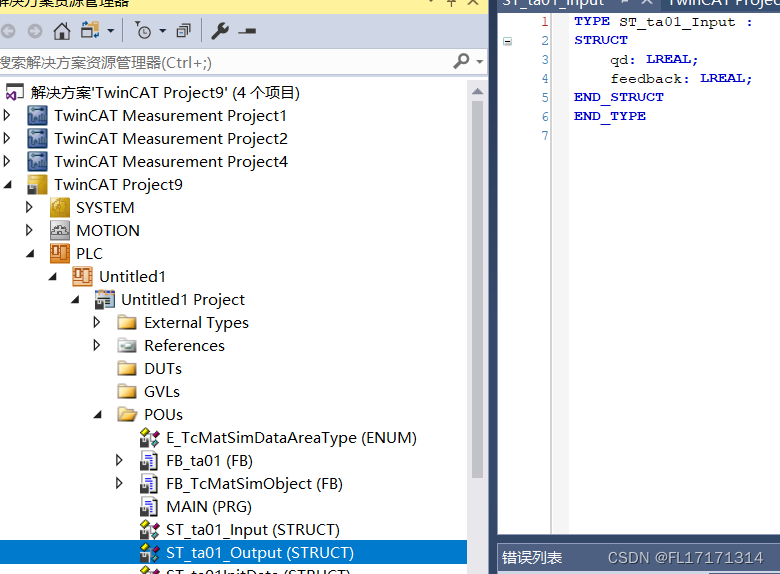Click the Solution Explorer search field
Image resolution: width=780 pixels, height=574 pixels.
pyautogui.click(x=224, y=63)
